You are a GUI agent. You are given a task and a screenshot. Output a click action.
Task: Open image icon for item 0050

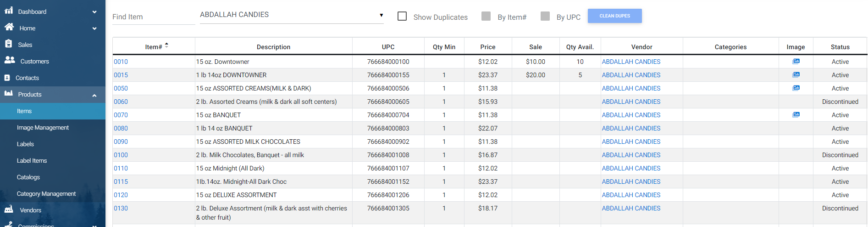(796, 88)
